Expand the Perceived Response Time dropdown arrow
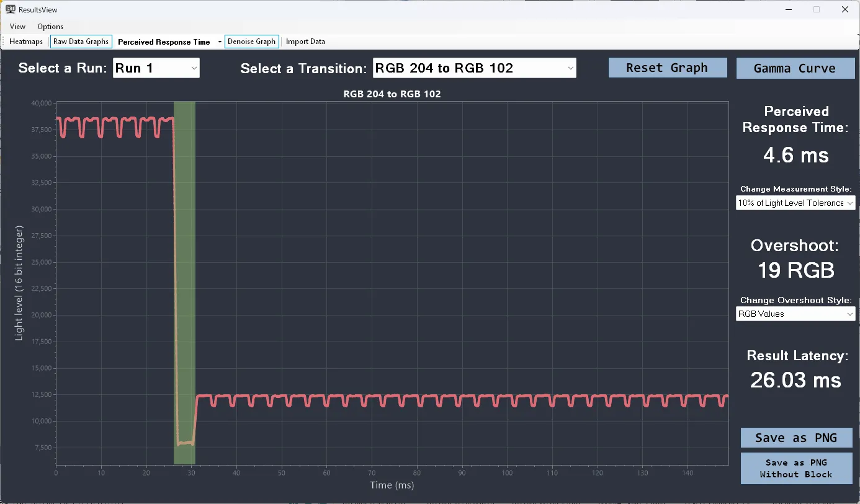Screen dimensions: 860x504 coord(220,42)
